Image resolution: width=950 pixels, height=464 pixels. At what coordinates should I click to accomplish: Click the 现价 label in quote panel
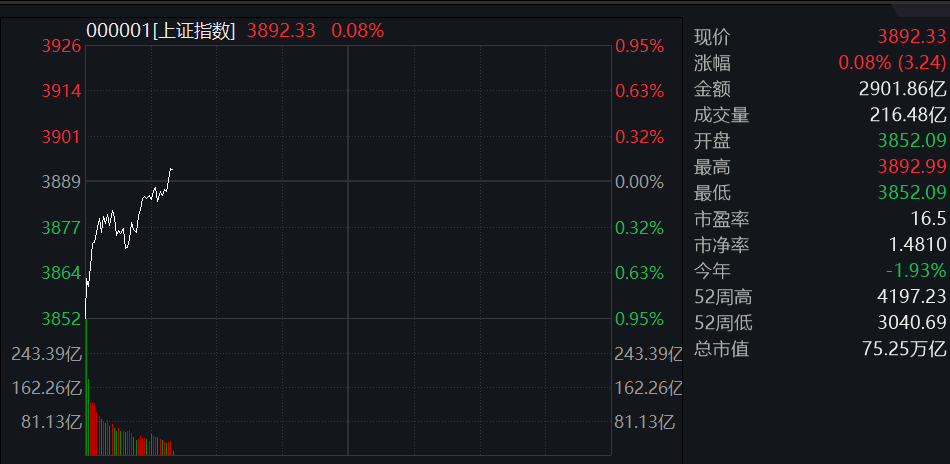(x=712, y=37)
